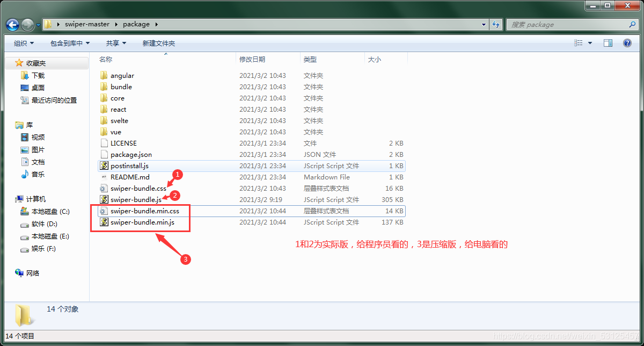Open Videos (视频) library
644x346 pixels.
[x=38, y=138]
